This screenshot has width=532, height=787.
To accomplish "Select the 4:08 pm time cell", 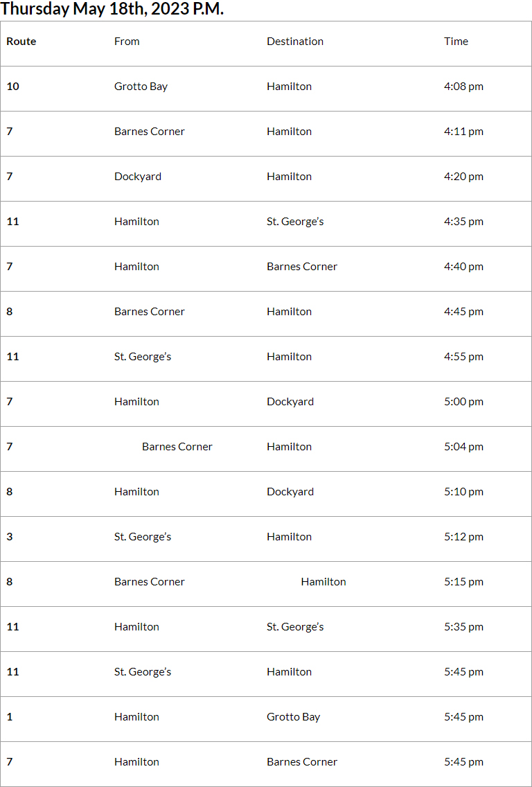I will [463, 87].
